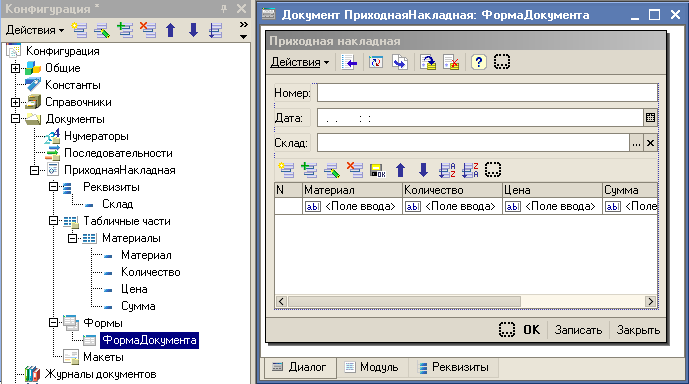Viewport: 689px width, 384px height.
Task: Clear the Склад field with its X button
Action: point(650,143)
